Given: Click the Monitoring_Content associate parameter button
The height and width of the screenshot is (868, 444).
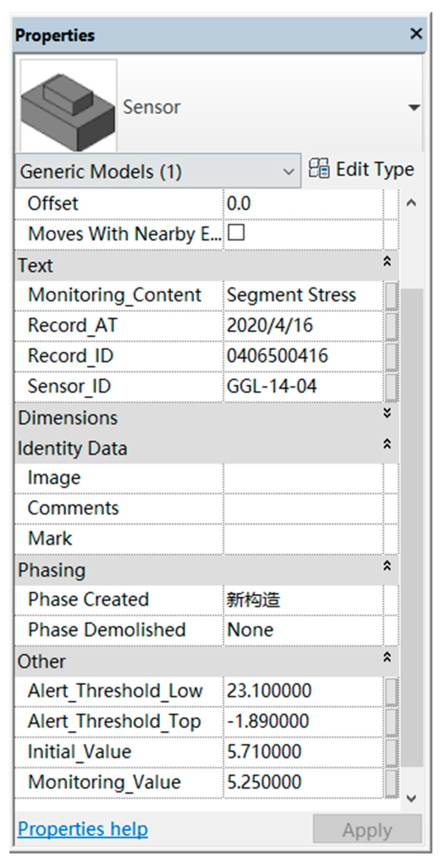Looking at the screenshot, I should [x=391, y=295].
